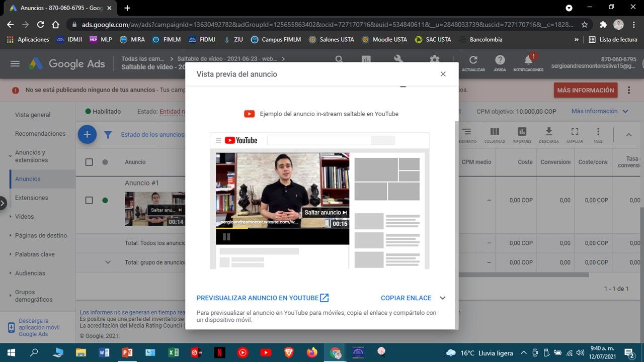Click Saltar anuncio in the preview video
The height and width of the screenshot is (362, 644).
[x=326, y=212]
